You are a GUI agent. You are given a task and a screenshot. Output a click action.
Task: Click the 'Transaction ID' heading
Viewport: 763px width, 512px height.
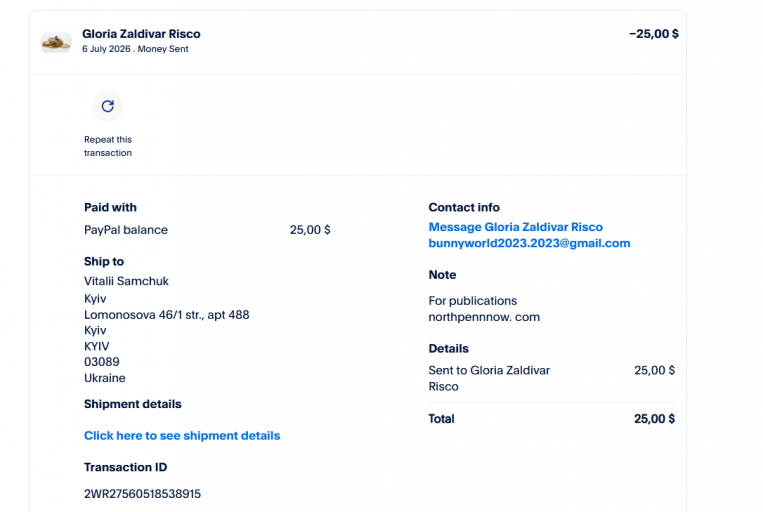tap(125, 467)
